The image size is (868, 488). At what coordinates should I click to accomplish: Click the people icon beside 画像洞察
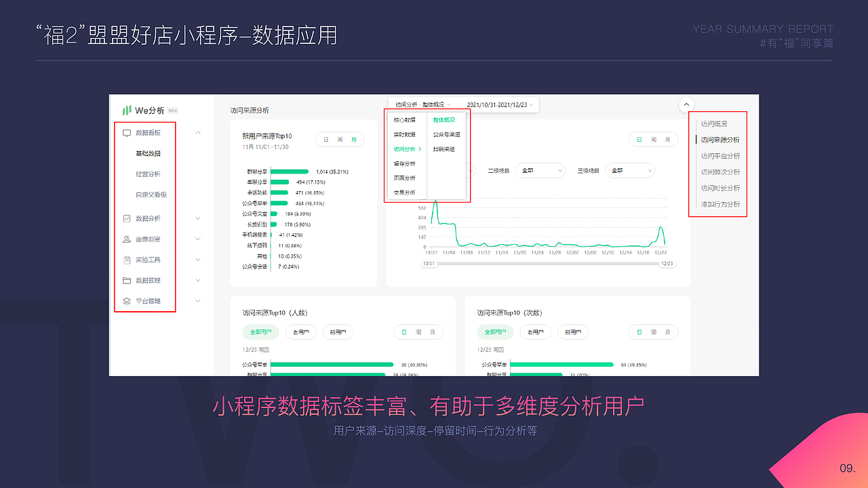pyautogui.click(x=126, y=239)
